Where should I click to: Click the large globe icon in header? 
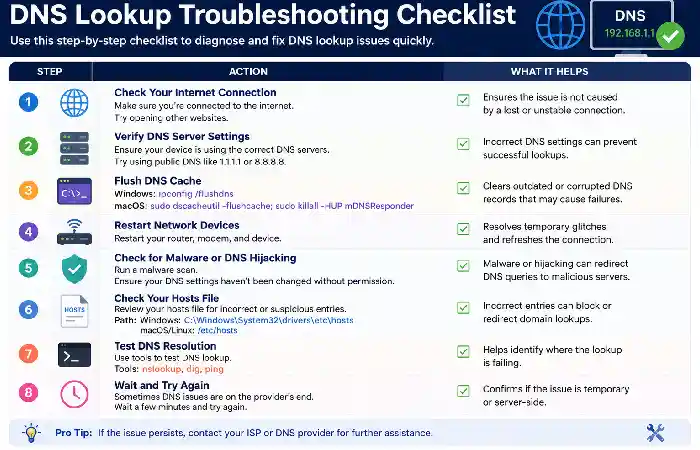(x=560, y=25)
